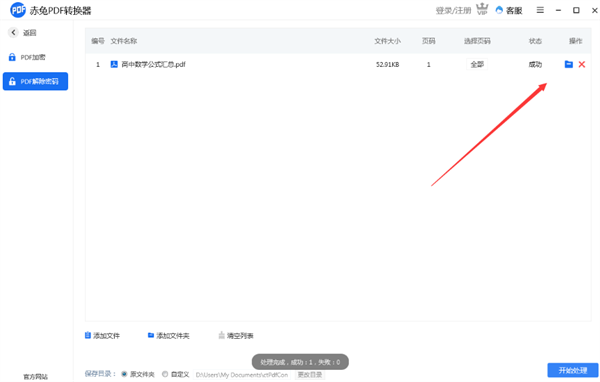The image size is (600, 382).
Task: Open the VIP crown icon
Action: tap(482, 9)
